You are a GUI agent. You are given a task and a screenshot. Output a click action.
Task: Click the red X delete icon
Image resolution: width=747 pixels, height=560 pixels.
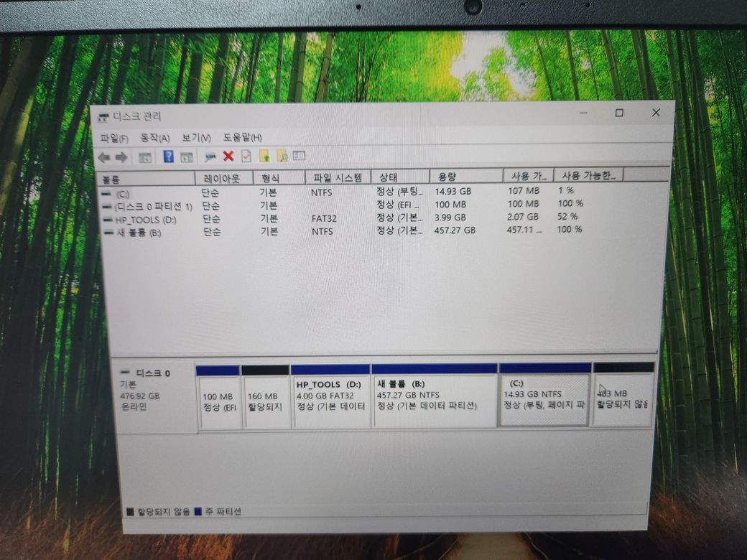click(x=228, y=156)
